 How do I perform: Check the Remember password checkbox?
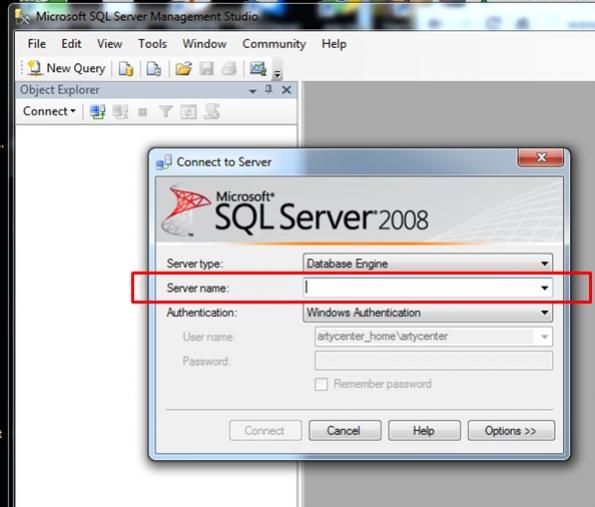(321, 384)
